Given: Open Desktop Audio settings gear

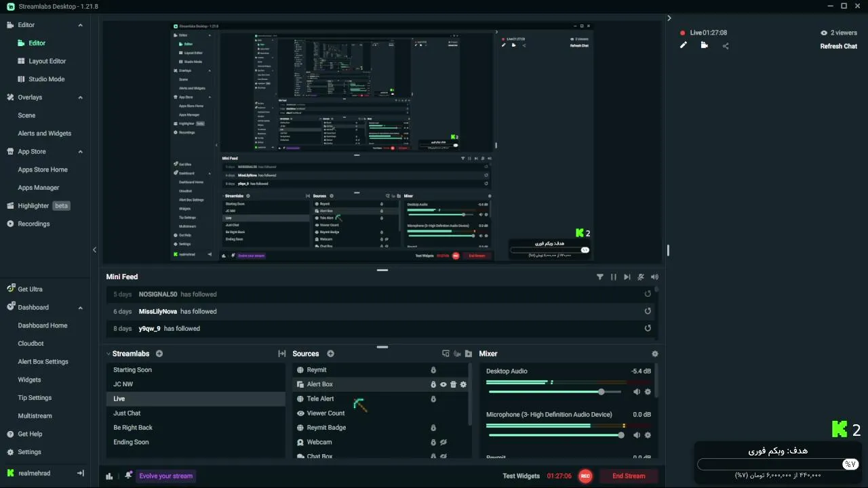Looking at the screenshot, I should click(648, 392).
